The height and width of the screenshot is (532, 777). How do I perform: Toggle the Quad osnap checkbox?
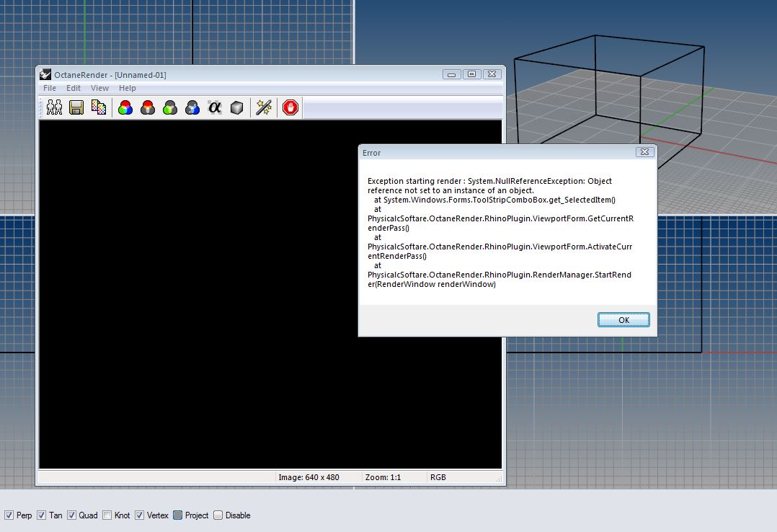tap(72, 515)
